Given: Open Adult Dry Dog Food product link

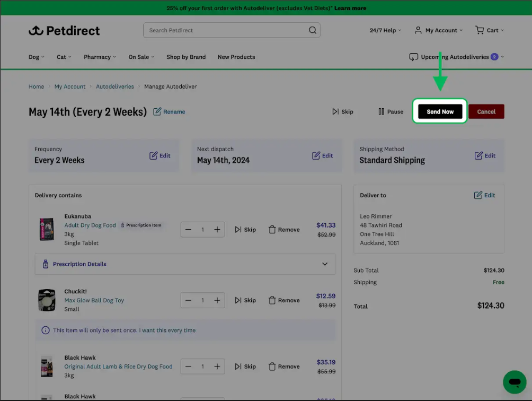Looking at the screenshot, I should (x=90, y=225).
